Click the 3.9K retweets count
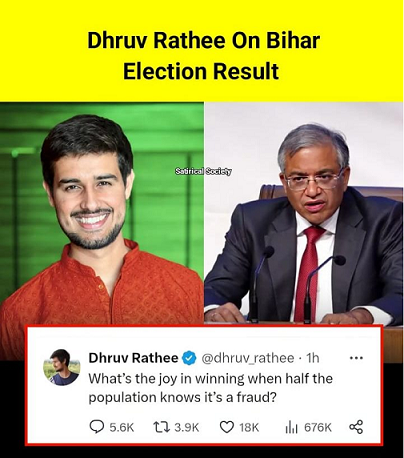Screen dimensions: 404x458 pos(187,427)
